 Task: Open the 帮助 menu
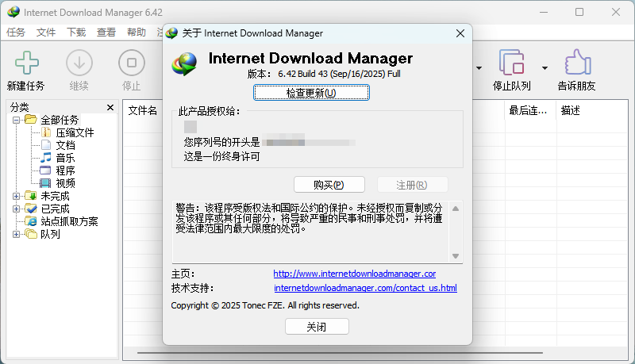point(137,33)
